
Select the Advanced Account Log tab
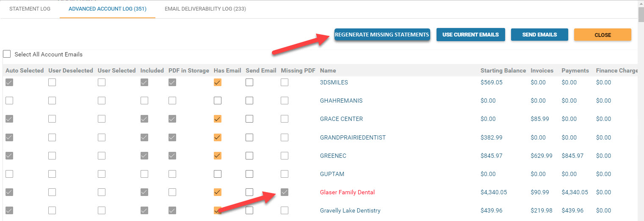pyautogui.click(x=108, y=9)
